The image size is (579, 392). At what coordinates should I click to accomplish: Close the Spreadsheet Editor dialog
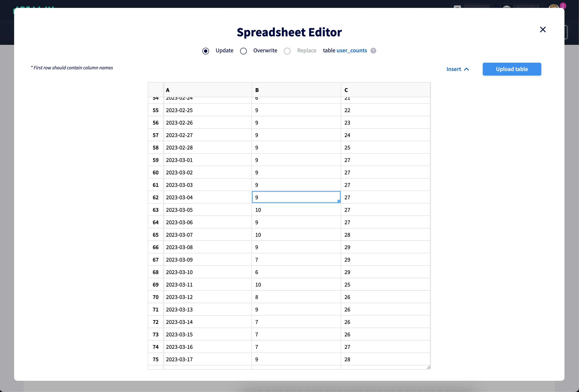click(543, 29)
